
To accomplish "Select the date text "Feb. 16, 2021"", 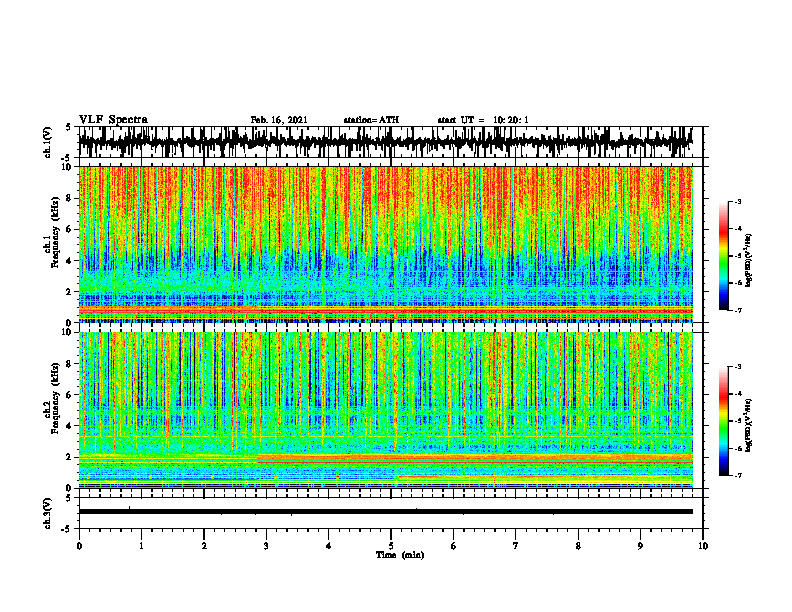I will tap(279, 120).
